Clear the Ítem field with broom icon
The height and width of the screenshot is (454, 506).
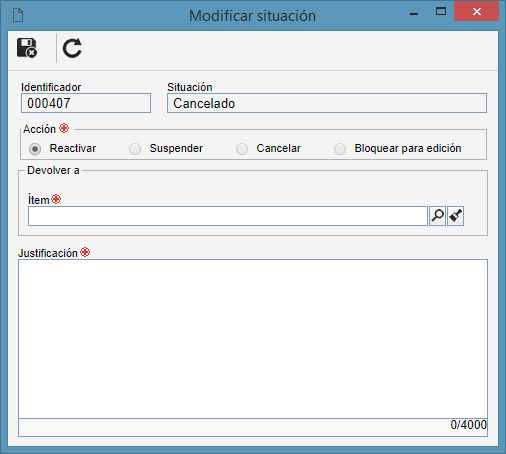coord(455,216)
